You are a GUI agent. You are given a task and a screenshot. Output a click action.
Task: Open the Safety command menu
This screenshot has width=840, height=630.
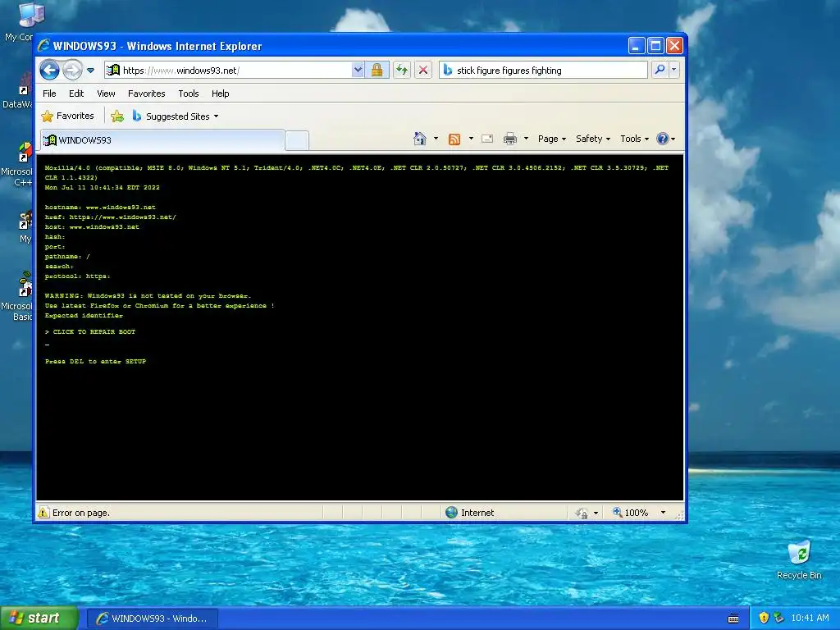[x=592, y=139]
